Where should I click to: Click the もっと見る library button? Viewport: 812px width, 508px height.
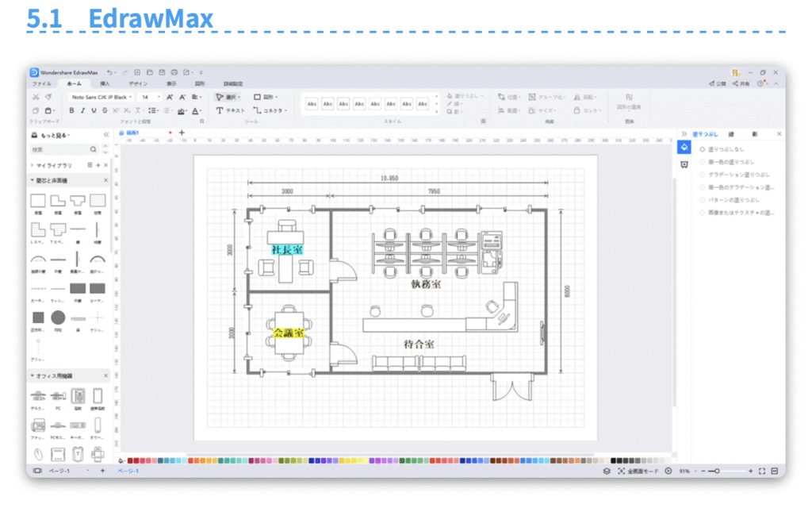[x=50, y=135]
